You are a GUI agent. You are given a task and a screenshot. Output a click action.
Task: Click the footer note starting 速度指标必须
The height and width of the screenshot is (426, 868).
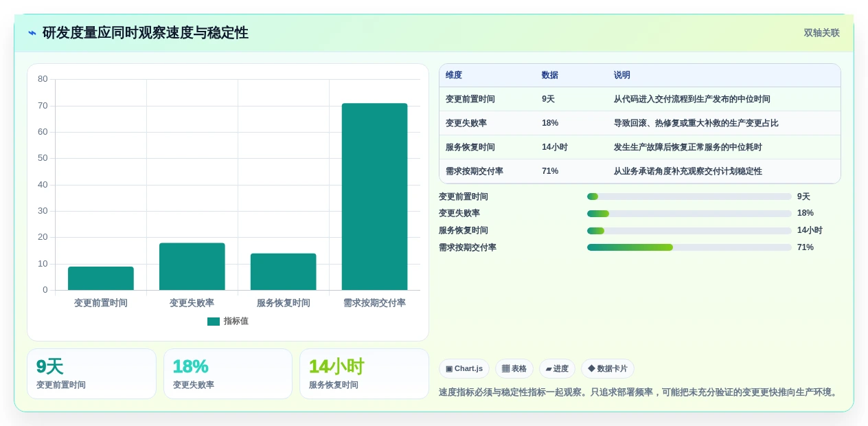[x=639, y=392]
